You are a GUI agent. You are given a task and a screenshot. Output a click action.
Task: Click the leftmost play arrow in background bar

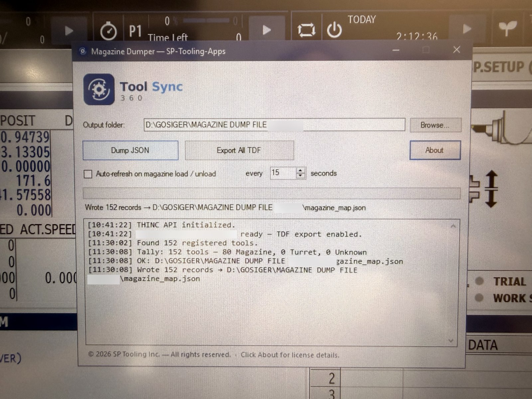[x=69, y=31]
